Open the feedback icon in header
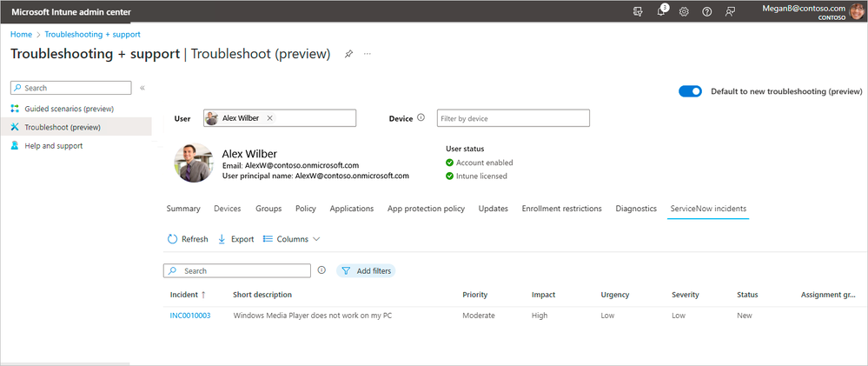Viewport: 868px width, 366px height. coord(730,11)
